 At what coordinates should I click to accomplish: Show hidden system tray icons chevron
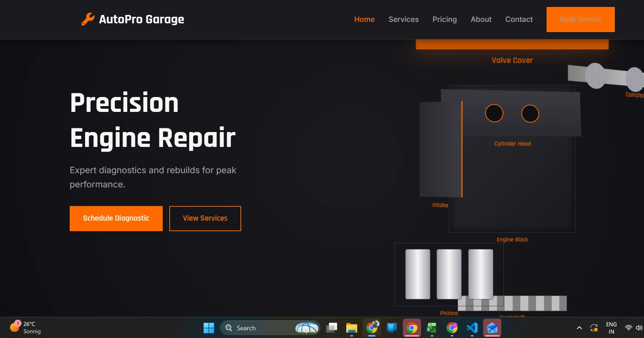[x=579, y=328]
